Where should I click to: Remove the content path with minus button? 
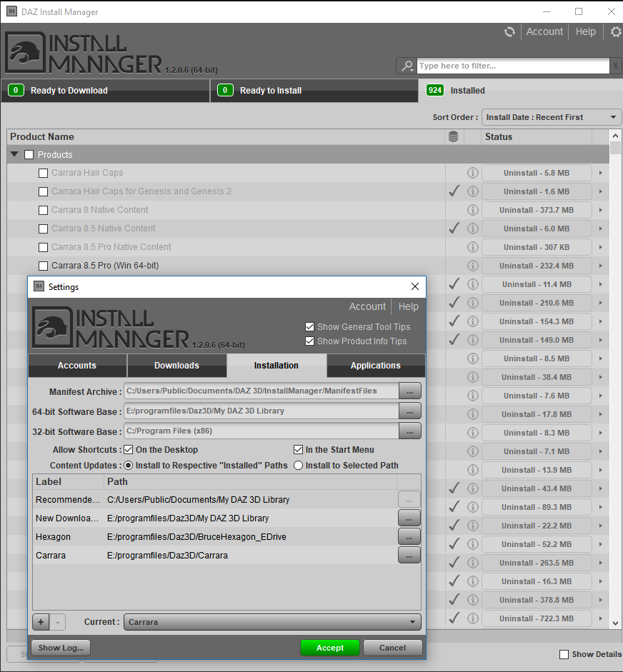point(57,622)
